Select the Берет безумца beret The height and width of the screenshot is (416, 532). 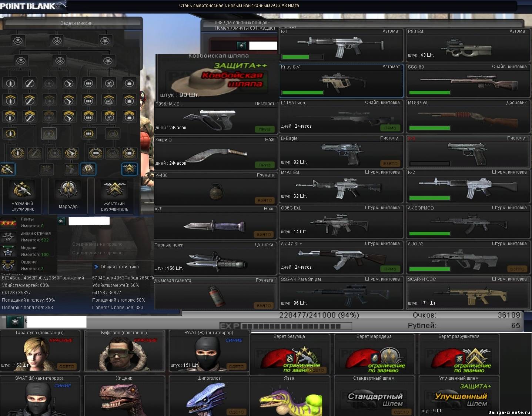pos(290,355)
